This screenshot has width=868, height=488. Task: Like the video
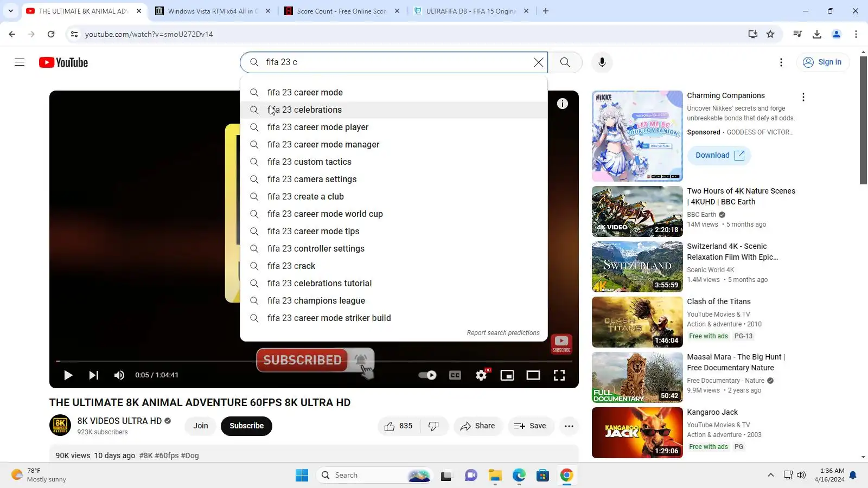pyautogui.click(x=399, y=426)
